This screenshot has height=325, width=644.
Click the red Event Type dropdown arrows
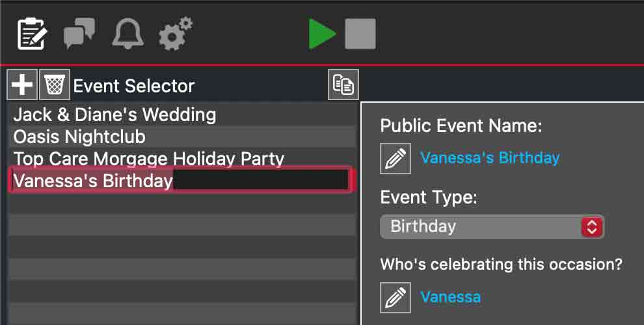(x=592, y=227)
